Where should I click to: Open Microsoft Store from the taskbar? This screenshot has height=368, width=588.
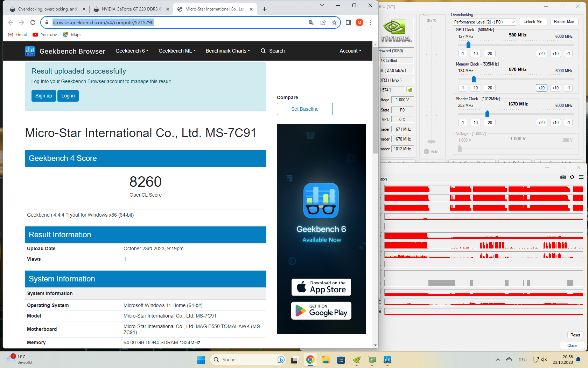(x=341, y=360)
